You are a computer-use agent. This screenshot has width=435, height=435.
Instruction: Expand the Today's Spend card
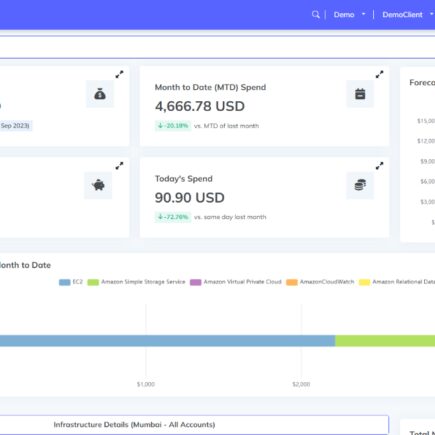379,166
